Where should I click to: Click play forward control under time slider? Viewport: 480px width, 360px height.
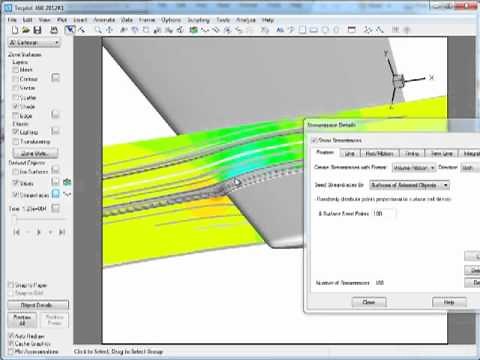[39, 232]
